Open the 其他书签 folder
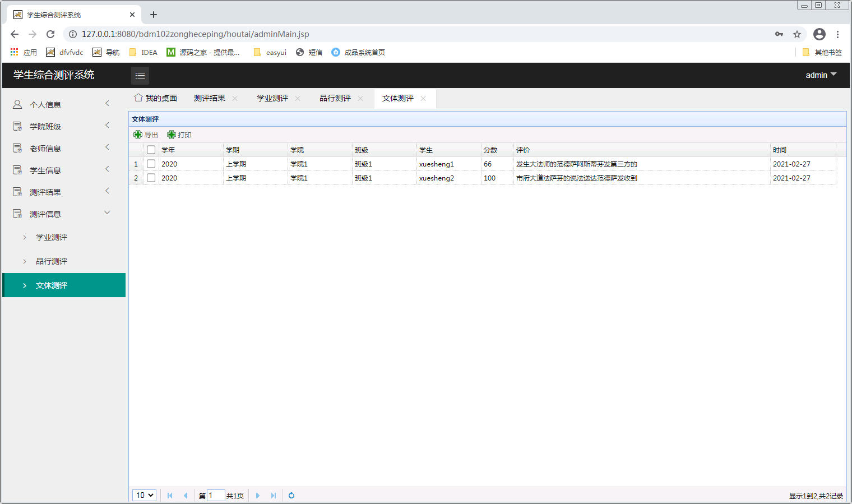The width and height of the screenshot is (852, 504). pos(822,52)
